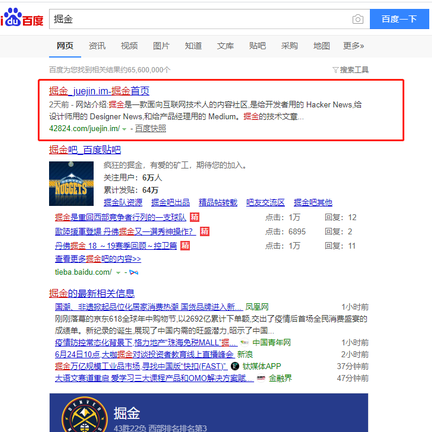Image resolution: width=432 pixels, height=432 pixels.
Task: Click the 搜索工具 link
Action: pos(354,70)
